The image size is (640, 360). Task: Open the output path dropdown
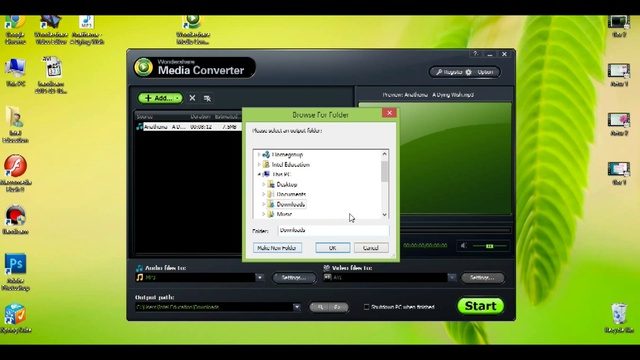pyautogui.click(x=297, y=307)
